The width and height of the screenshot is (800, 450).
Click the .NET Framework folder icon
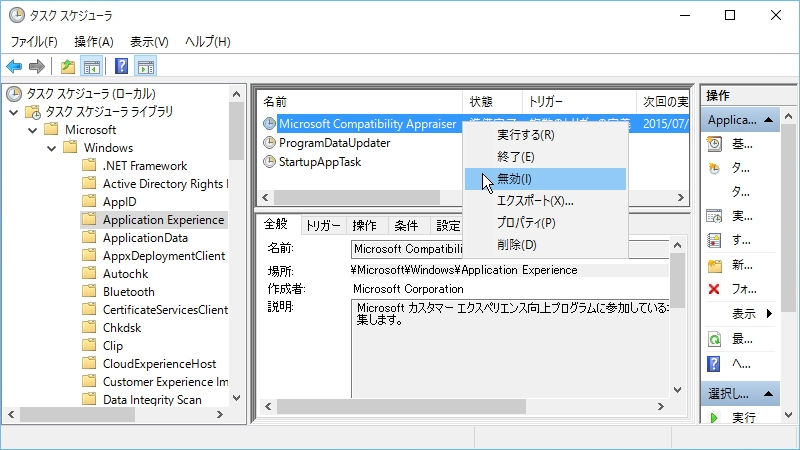(x=89, y=165)
